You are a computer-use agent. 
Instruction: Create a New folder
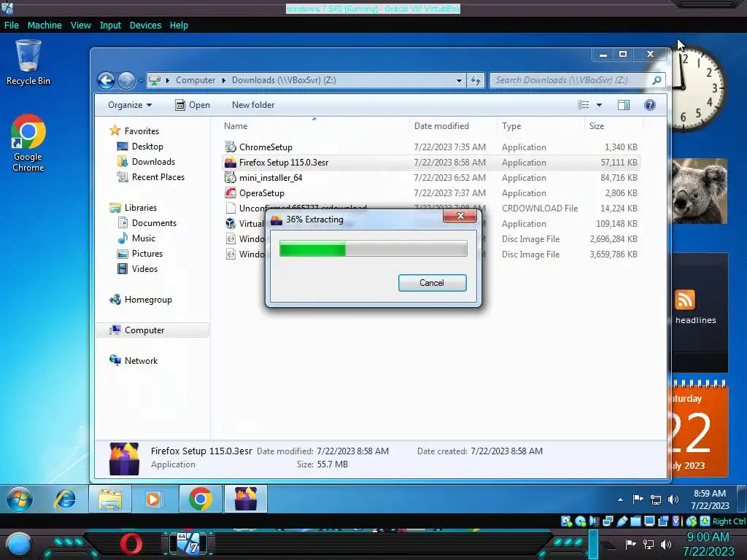tap(253, 105)
